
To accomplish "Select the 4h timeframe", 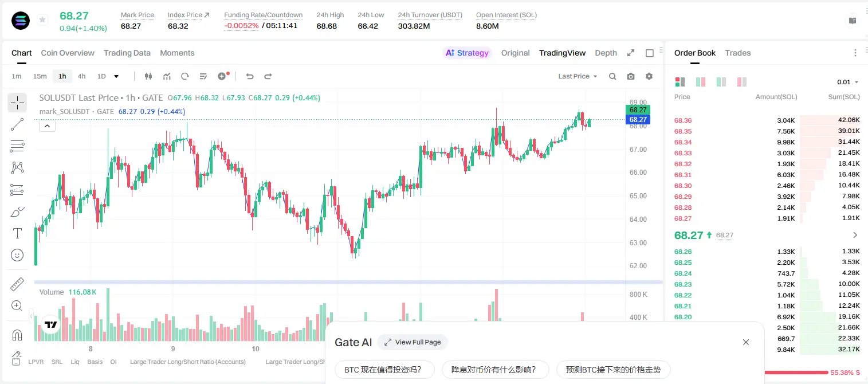I will click(x=81, y=76).
